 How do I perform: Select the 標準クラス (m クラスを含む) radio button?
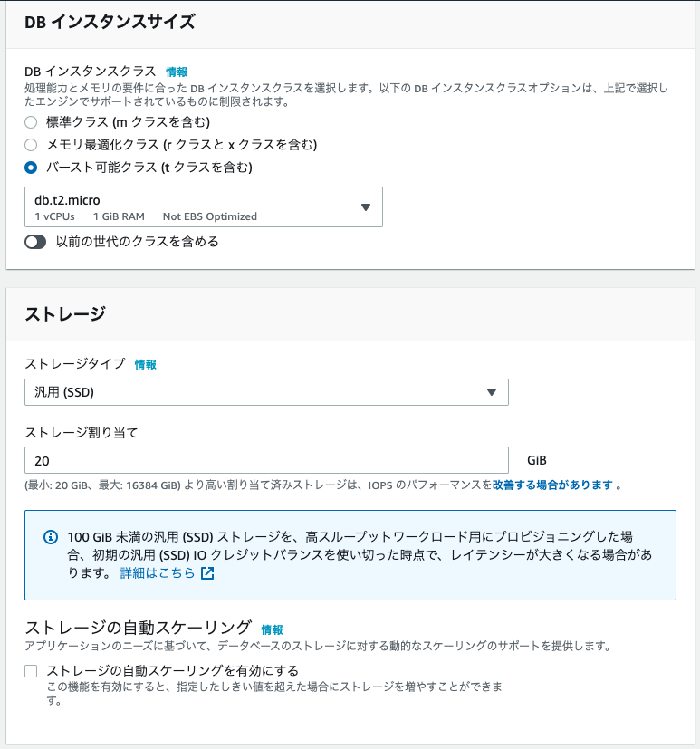tap(31, 121)
